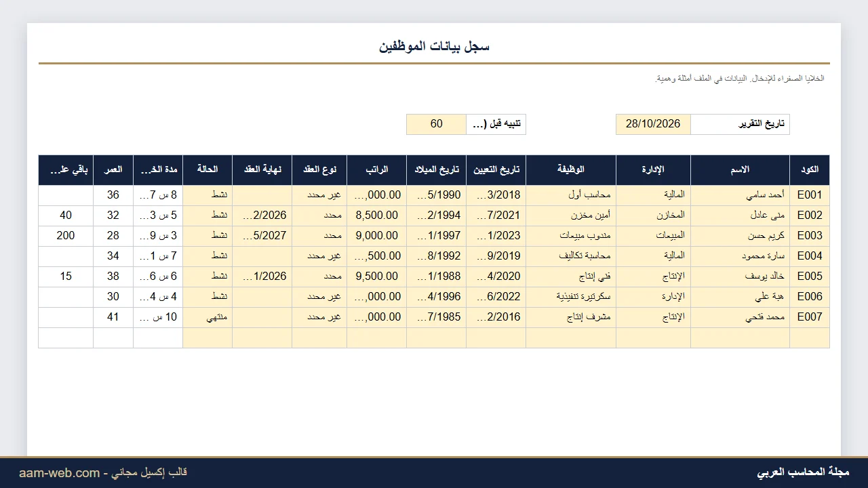Click the "تاريخ التقرير" label
This screenshot has width=868, height=488.
coord(740,124)
